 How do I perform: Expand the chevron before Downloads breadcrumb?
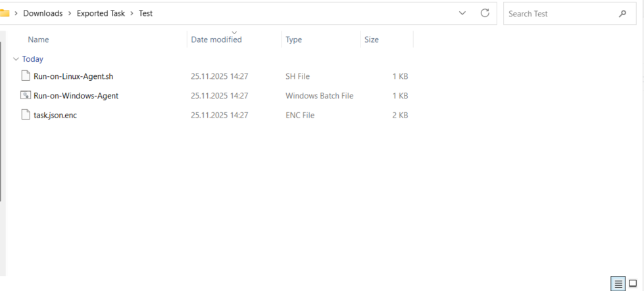coord(16,13)
